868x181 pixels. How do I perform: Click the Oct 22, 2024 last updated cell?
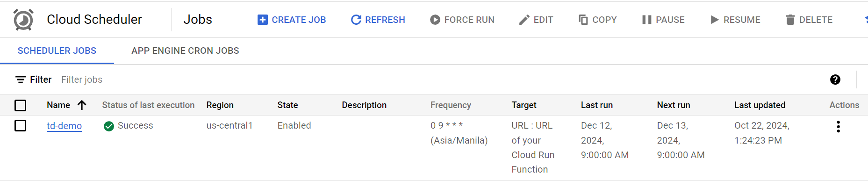click(x=762, y=133)
